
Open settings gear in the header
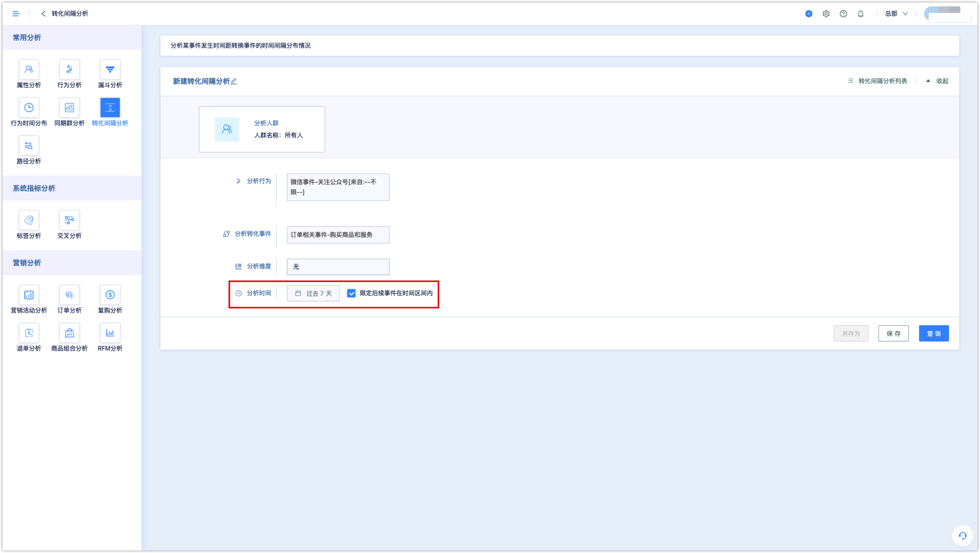point(826,14)
